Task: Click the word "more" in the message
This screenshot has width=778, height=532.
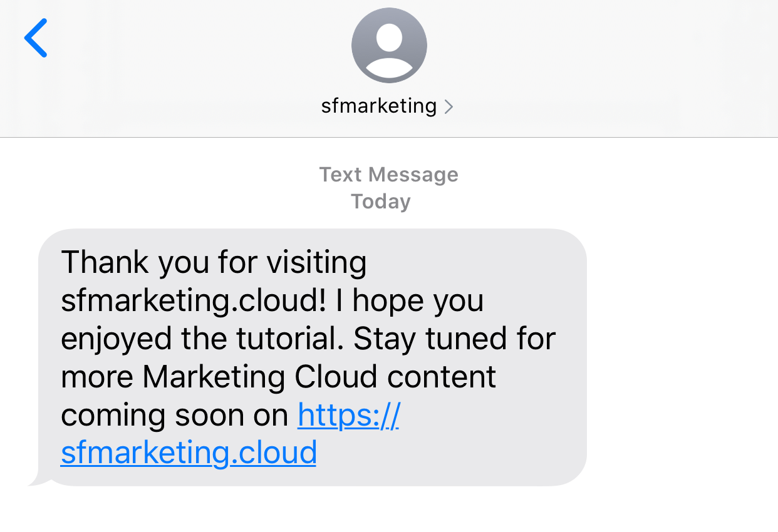Action: pos(96,377)
